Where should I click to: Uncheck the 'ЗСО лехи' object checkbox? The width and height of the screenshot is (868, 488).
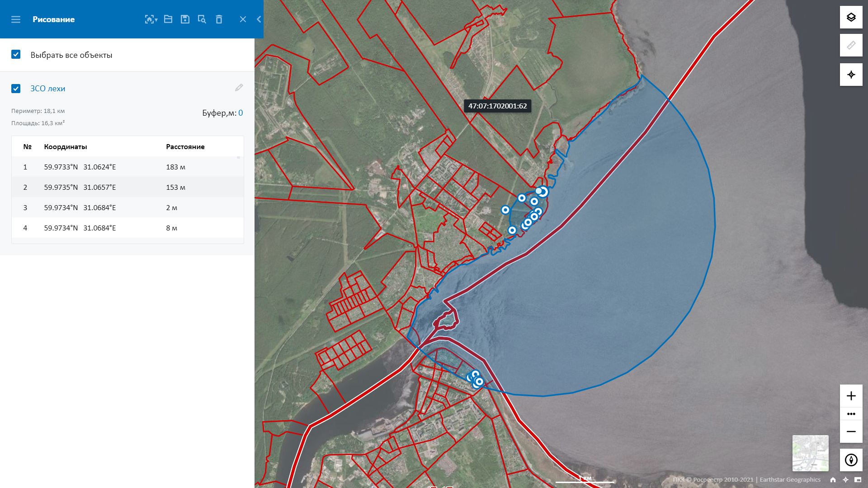(16, 89)
